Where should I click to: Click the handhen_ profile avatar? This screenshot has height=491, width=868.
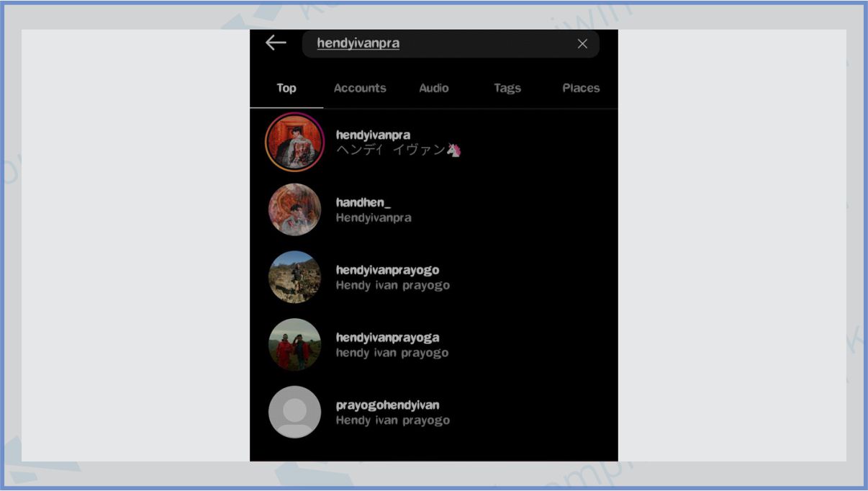pyautogui.click(x=294, y=210)
